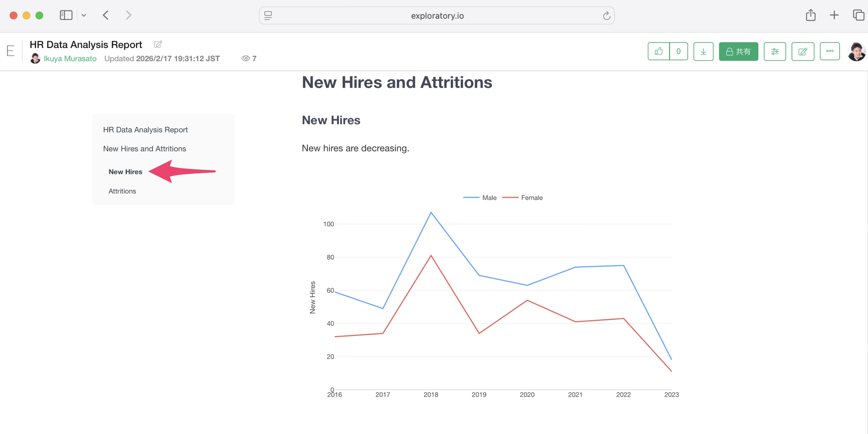This screenshot has height=434, width=868.
Task: Click the download report icon
Action: tap(703, 51)
